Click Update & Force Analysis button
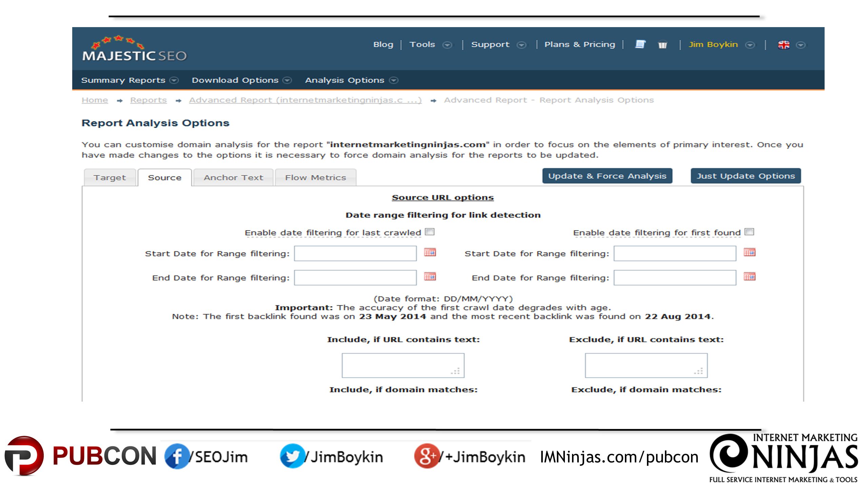Image resolution: width=868 pixels, height=488 pixels. point(607,176)
